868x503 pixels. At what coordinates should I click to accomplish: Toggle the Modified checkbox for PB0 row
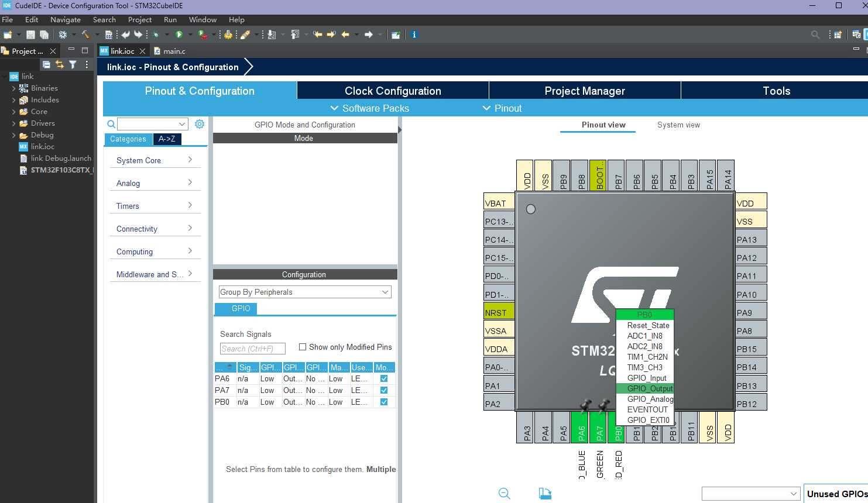(384, 402)
